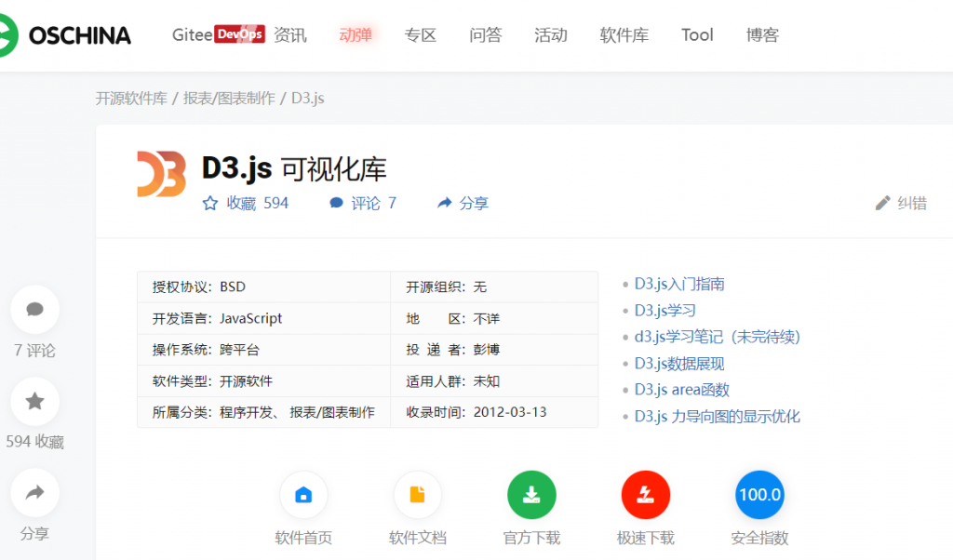Viewport: 953px width, 560px height.
Task: Click the 开源组织: 无 cell
Action: point(494,287)
